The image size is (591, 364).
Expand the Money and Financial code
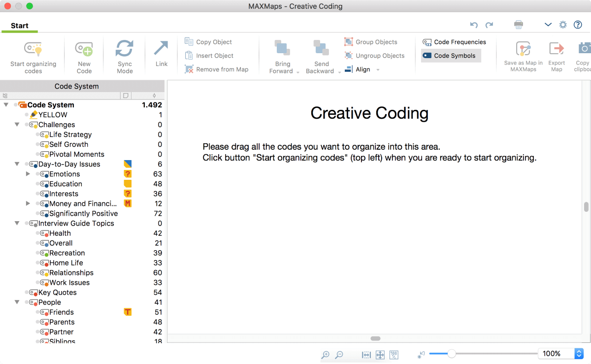(x=28, y=203)
